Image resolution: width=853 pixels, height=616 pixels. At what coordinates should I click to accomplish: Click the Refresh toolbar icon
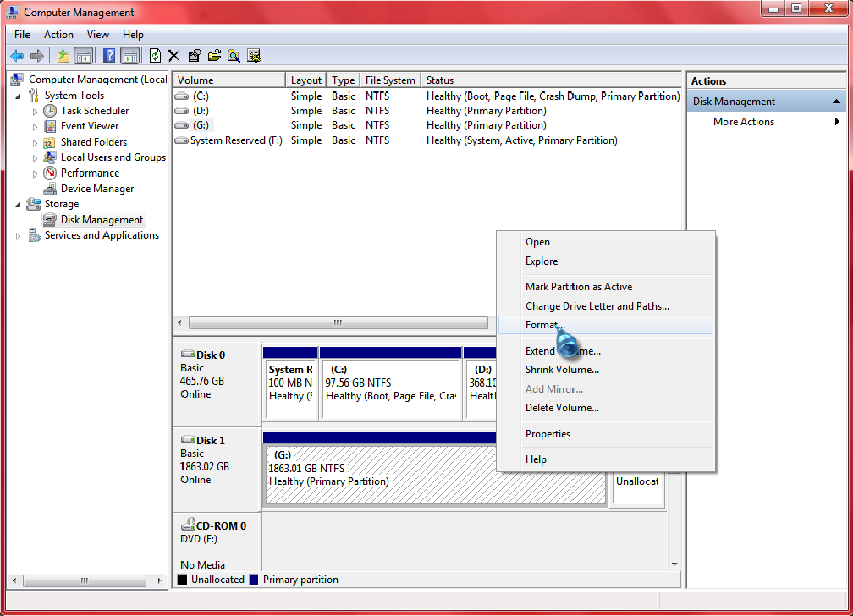[x=155, y=56]
